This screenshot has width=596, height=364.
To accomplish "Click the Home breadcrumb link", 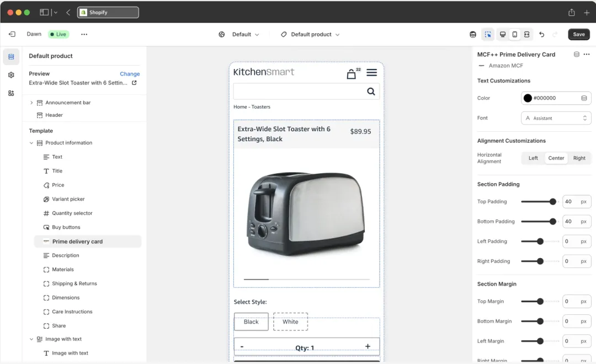I will pyautogui.click(x=240, y=107).
